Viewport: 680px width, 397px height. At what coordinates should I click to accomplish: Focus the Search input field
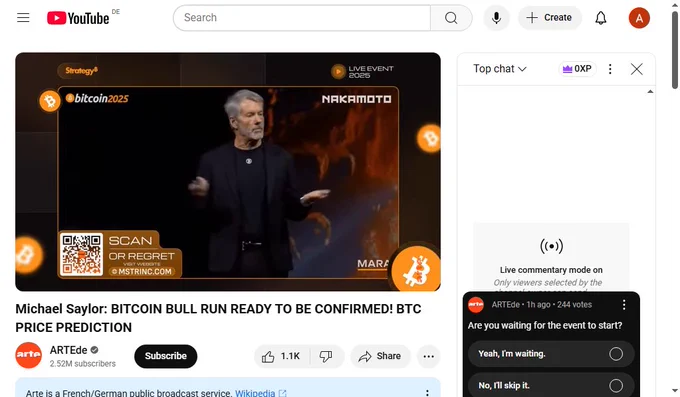tap(302, 18)
